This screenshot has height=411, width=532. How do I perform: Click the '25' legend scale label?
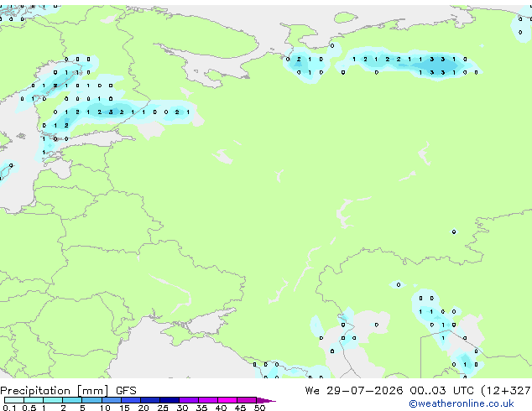point(163,408)
